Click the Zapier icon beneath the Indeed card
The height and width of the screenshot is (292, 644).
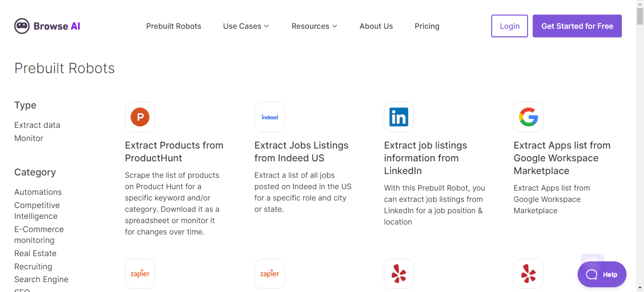[x=270, y=274]
